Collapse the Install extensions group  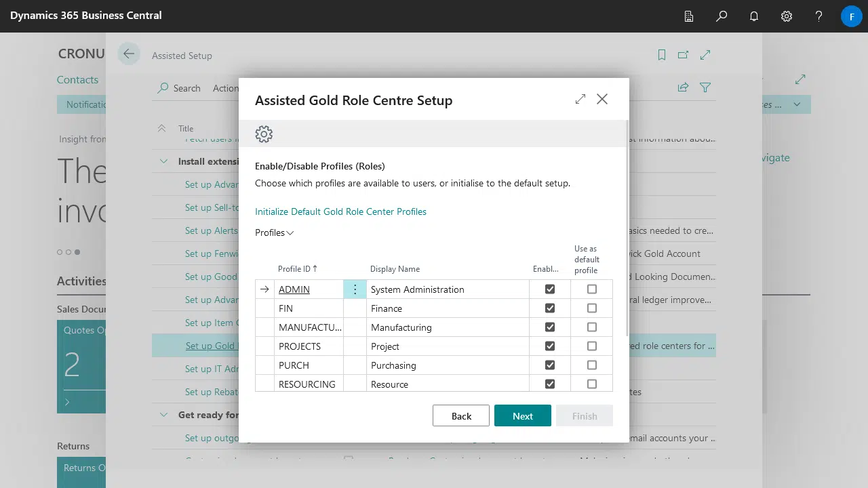point(163,161)
